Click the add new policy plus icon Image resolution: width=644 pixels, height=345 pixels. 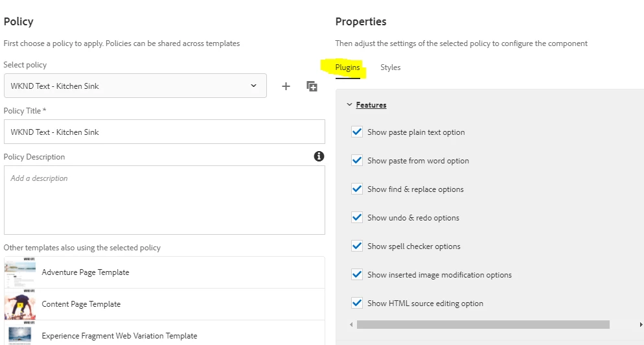point(286,86)
